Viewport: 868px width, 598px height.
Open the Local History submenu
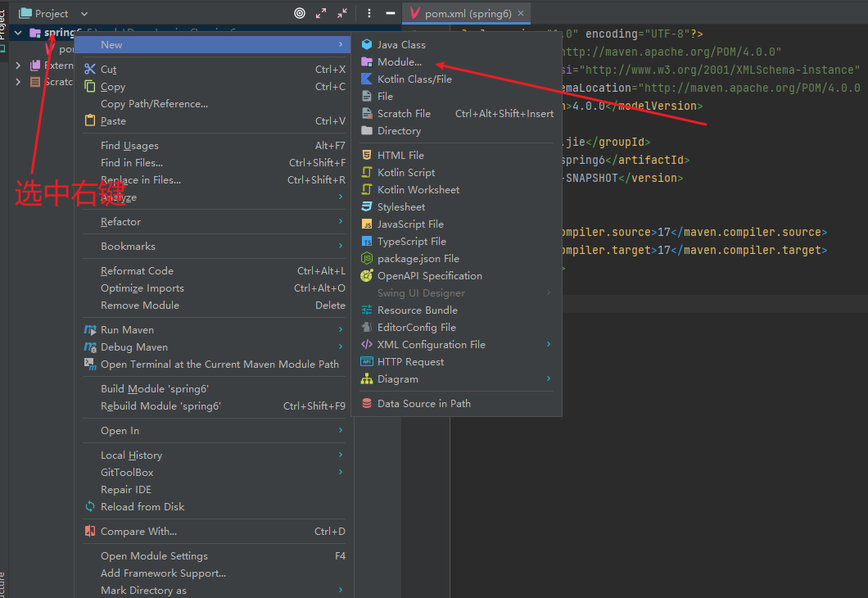pos(213,455)
